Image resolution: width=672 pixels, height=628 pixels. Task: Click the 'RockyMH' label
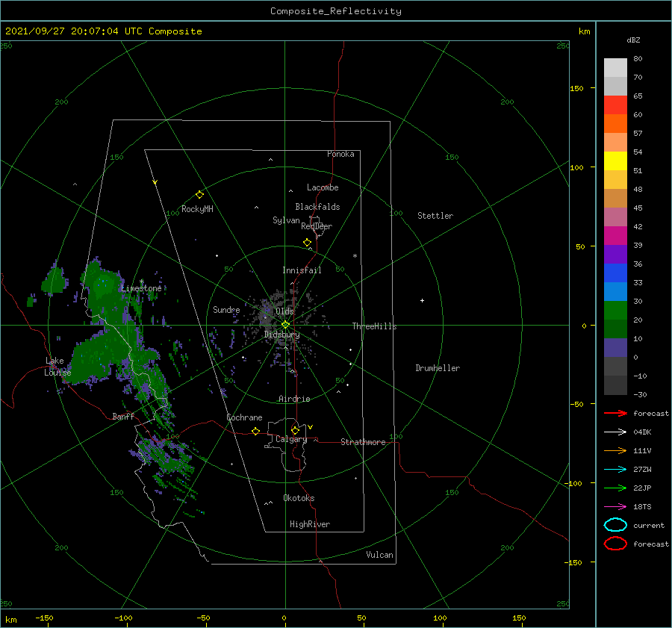(197, 209)
